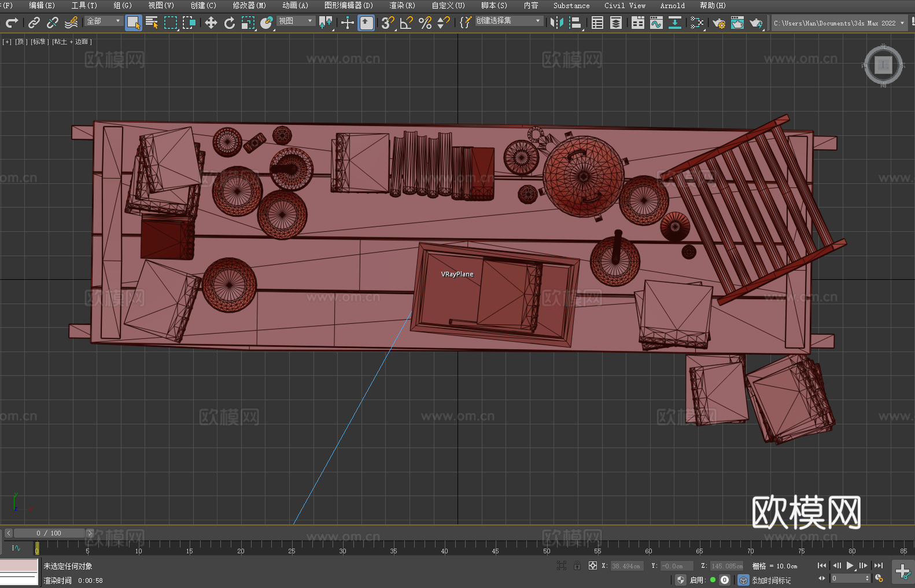The width and height of the screenshot is (915, 588).
Task: Click the Align tool icon
Action: point(575,23)
